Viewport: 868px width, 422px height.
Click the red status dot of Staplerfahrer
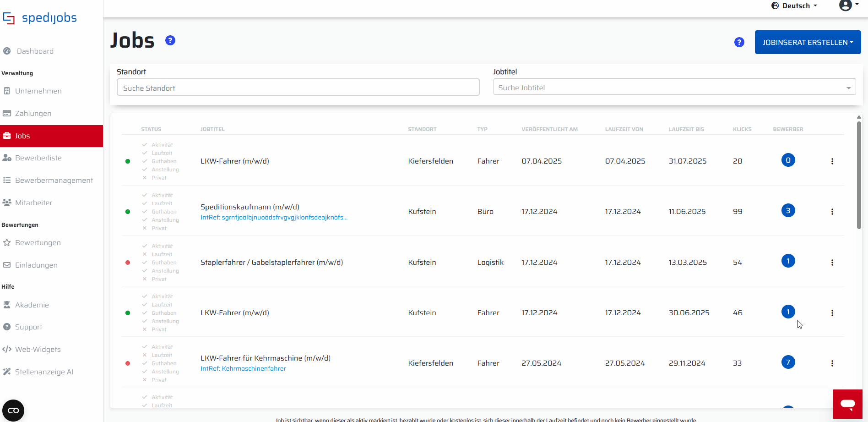click(128, 263)
